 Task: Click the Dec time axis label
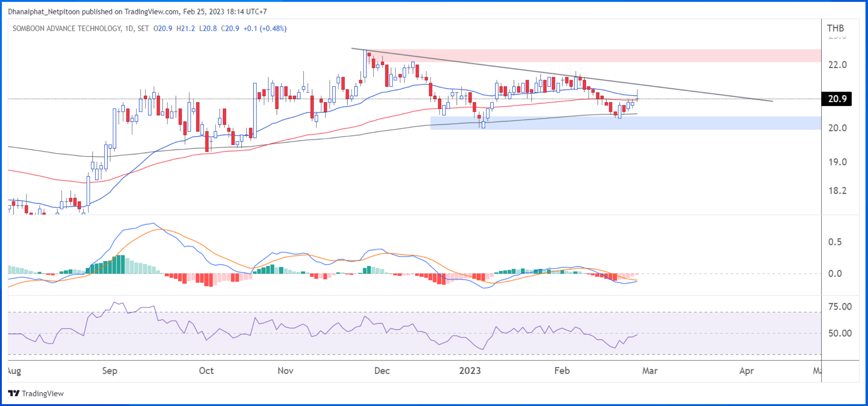point(382,371)
